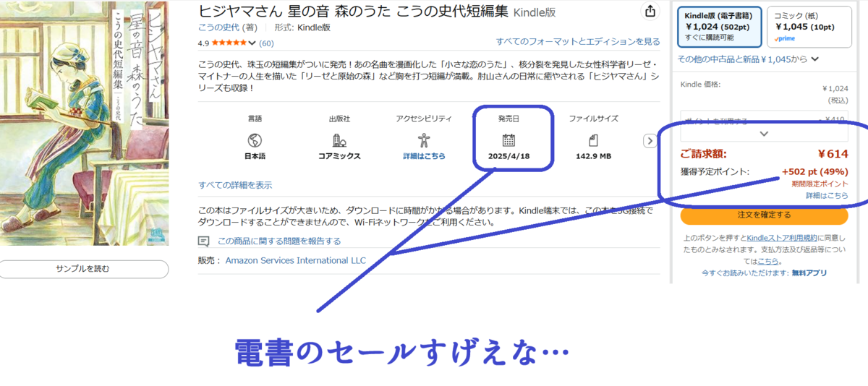Click the release date value 2025/4/18

click(x=509, y=156)
